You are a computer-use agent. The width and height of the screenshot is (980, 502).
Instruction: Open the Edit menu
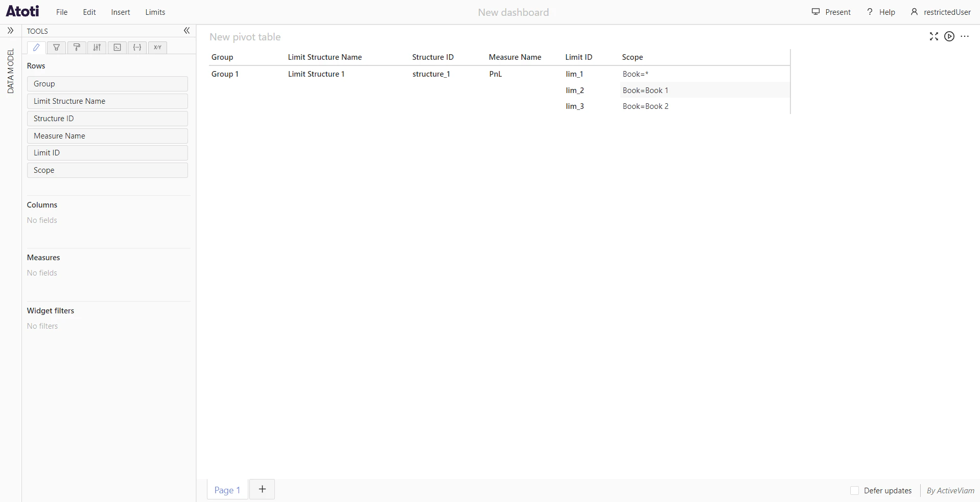(89, 12)
